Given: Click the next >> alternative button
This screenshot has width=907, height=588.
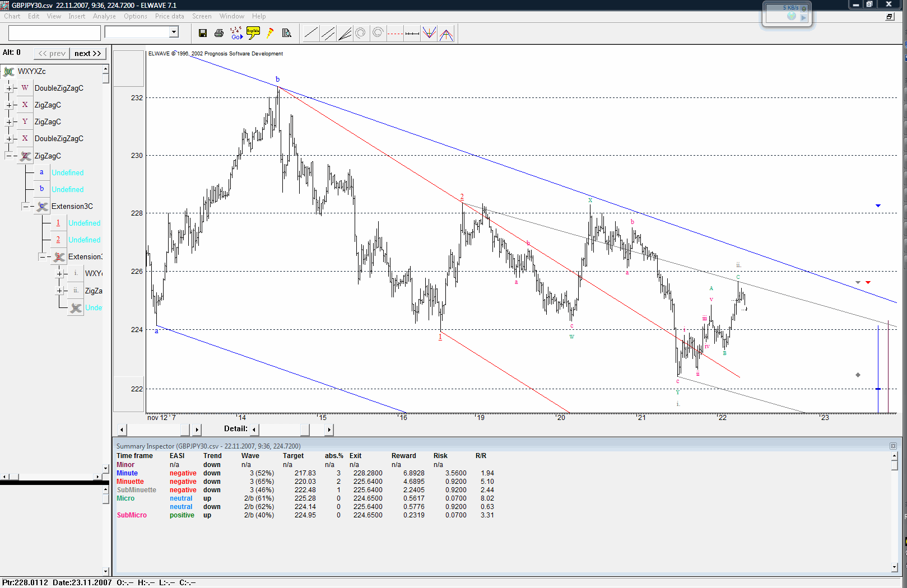Looking at the screenshot, I should [x=88, y=53].
